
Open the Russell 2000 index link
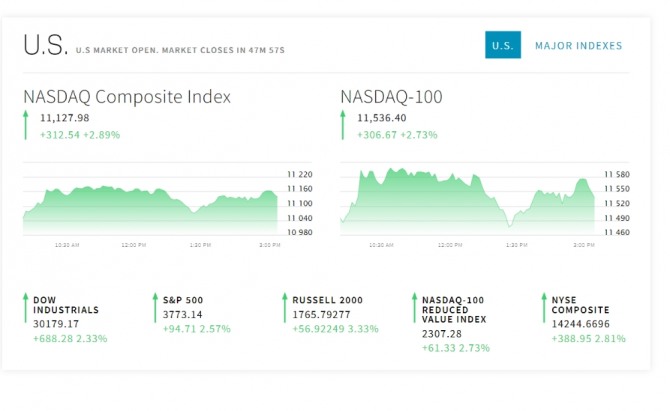pos(327,299)
